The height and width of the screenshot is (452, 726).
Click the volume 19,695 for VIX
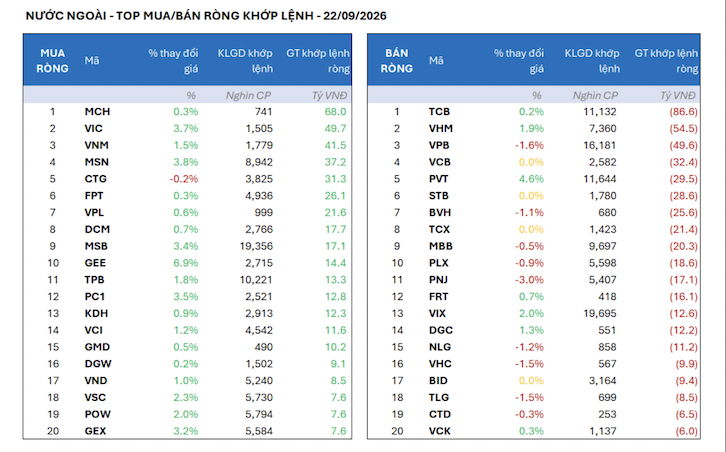[600, 314]
